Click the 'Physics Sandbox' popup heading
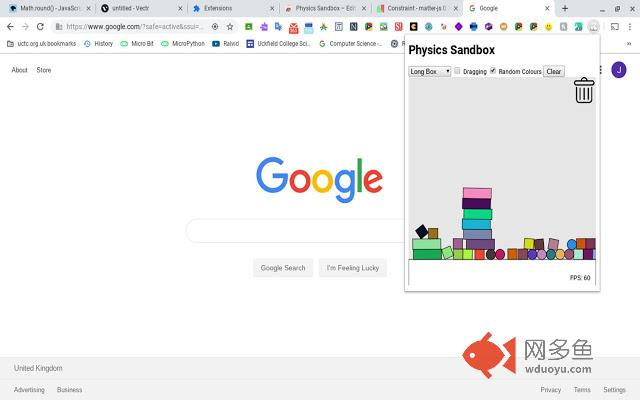 (451, 50)
